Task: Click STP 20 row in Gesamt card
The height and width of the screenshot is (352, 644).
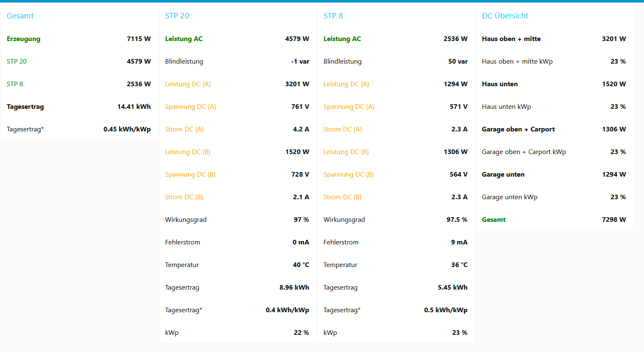Action: [79, 62]
